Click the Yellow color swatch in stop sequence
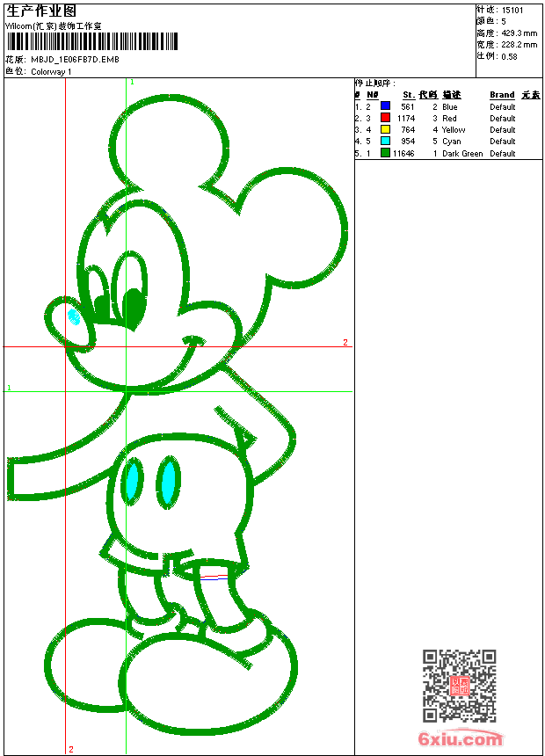Screen dimensions: 545x756 pyautogui.click(x=385, y=129)
